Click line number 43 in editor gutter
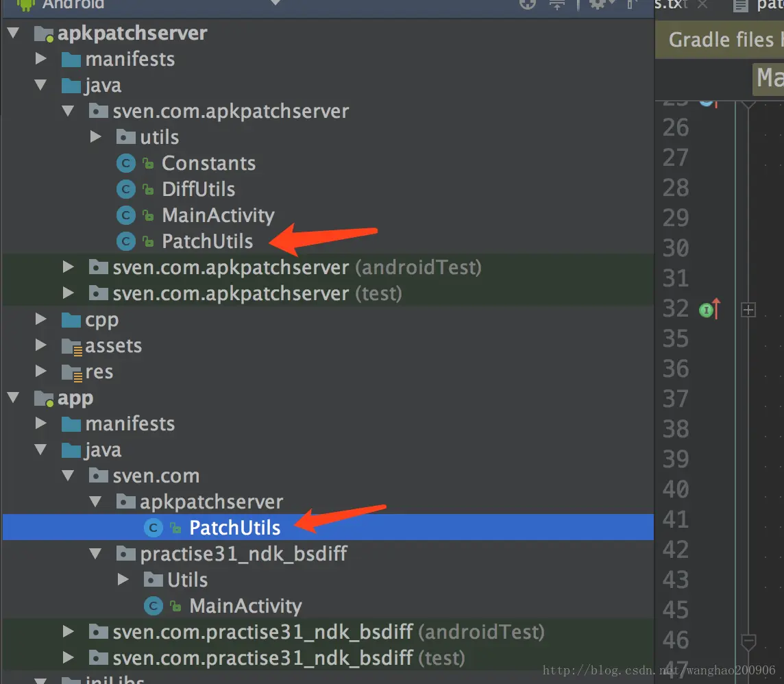Viewport: 784px width, 684px height. pos(676,580)
